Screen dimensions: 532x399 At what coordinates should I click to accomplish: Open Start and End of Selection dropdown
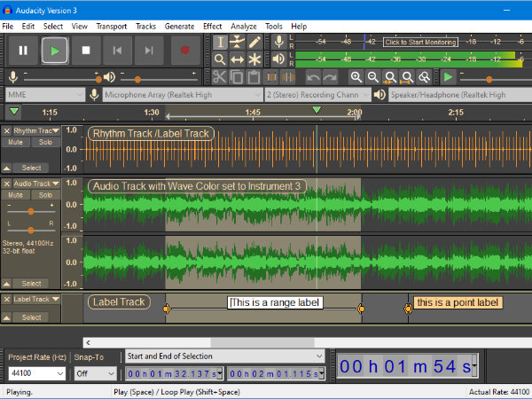tap(225, 356)
